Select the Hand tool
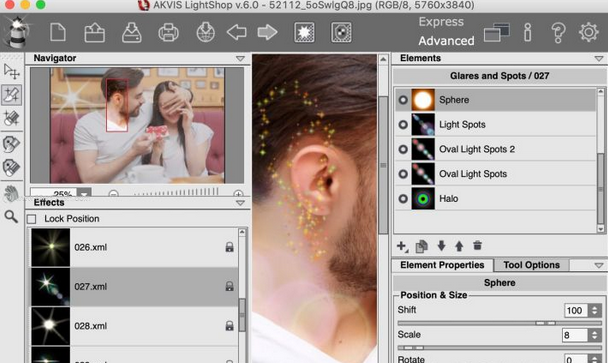This screenshot has height=363, width=608. click(x=12, y=194)
